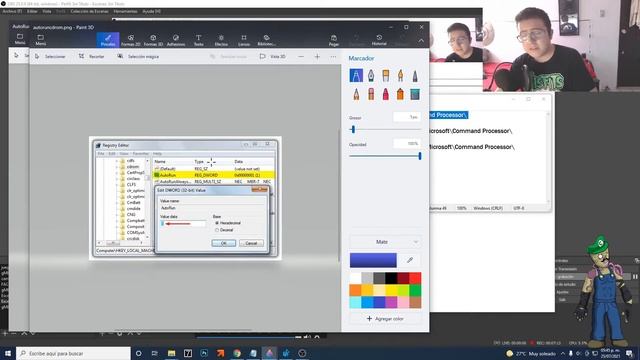Screen dimensions: 640x360
Task: Open the three-dot more options menu
Action: 333,56
